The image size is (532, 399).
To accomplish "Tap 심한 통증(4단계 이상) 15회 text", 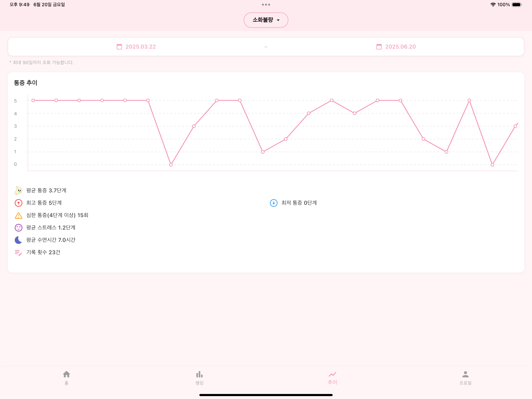I will coord(57,215).
